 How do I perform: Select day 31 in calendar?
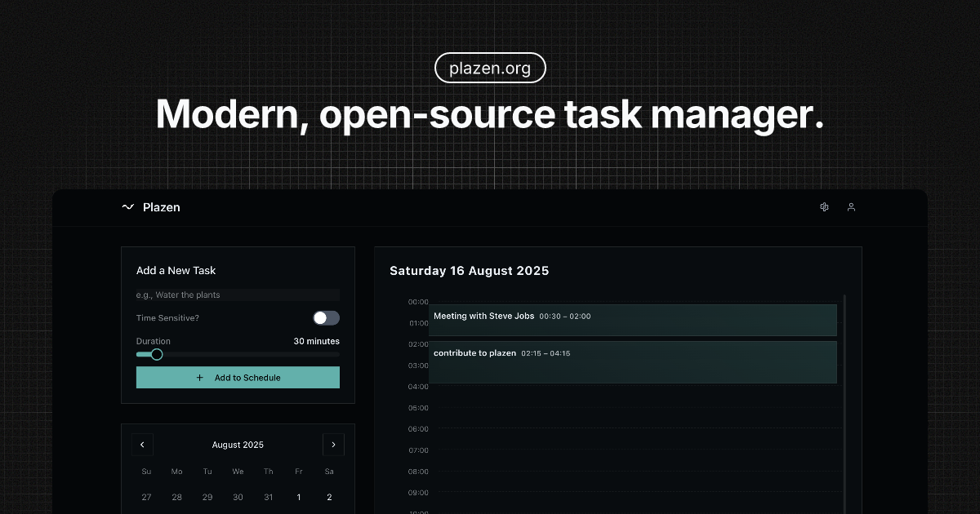click(x=268, y=497)
